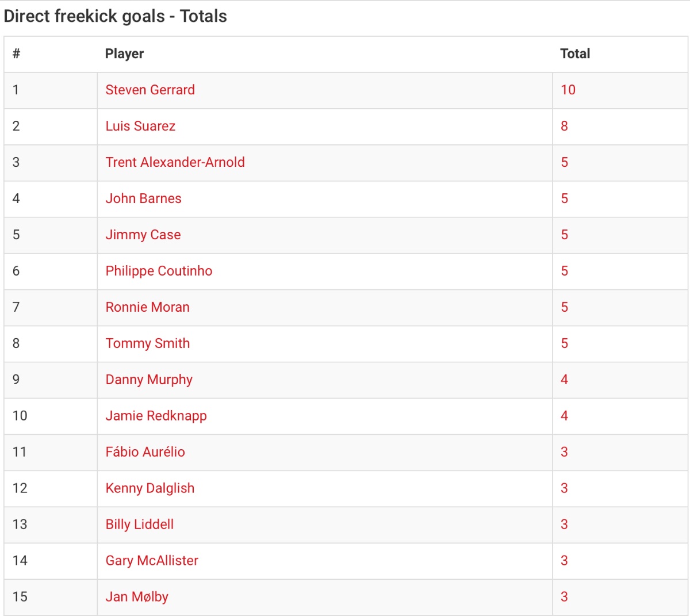Click Kenny Dalglish name
This screenshot has height=616, width=690.
tap(150, 488)
